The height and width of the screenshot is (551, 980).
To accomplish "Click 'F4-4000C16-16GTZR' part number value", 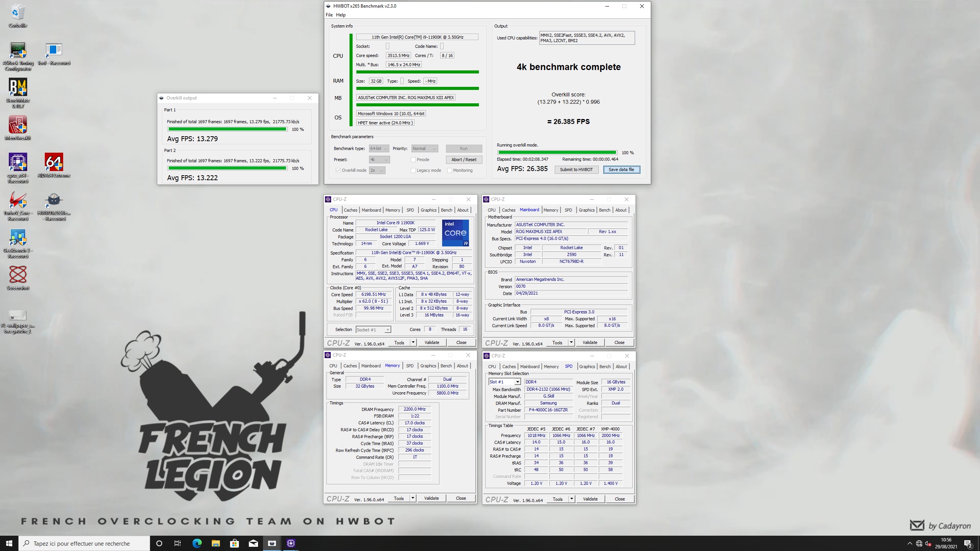I will 548,410.
